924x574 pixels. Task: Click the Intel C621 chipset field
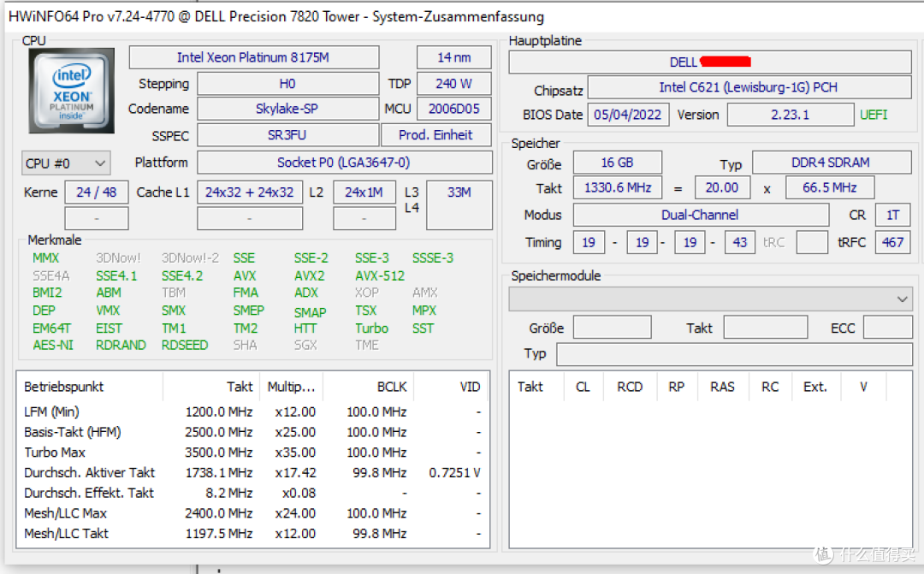tap(749, 87)
